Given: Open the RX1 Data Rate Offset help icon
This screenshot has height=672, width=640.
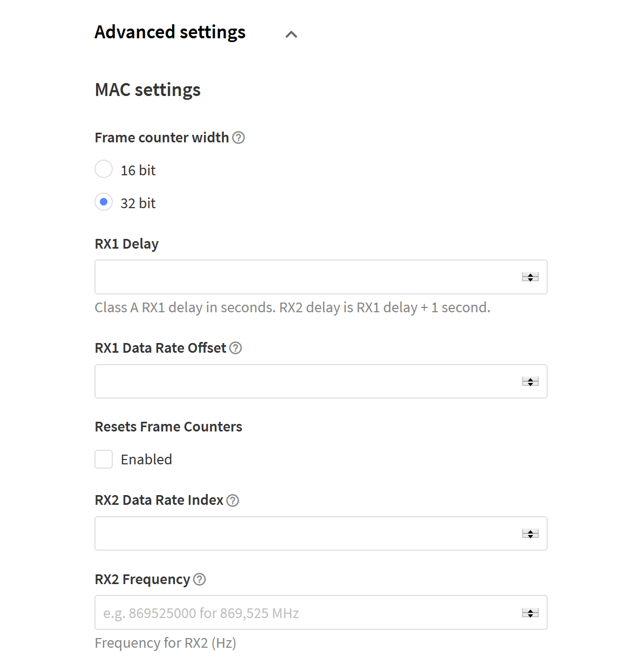Looking at the screenshot, I should 235,348.
